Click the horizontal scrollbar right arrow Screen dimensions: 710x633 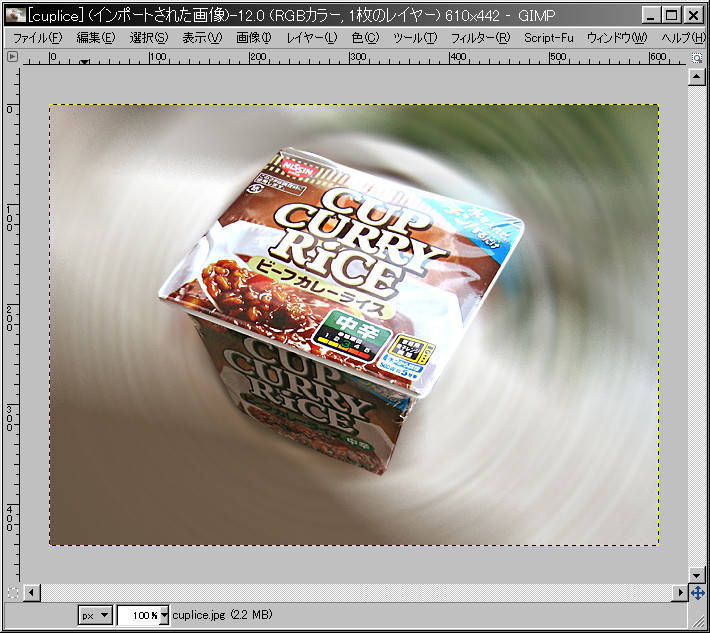(x=680, y=592)
